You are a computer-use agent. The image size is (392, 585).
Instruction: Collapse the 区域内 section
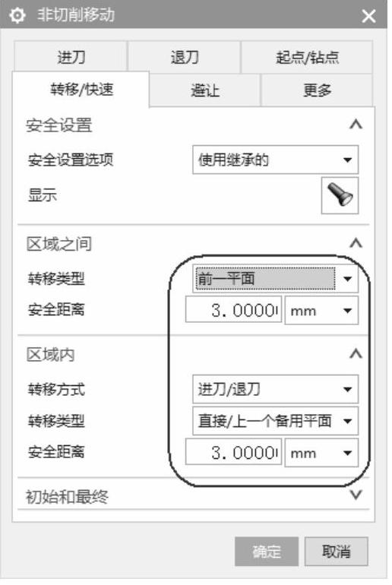pos(356,353)
